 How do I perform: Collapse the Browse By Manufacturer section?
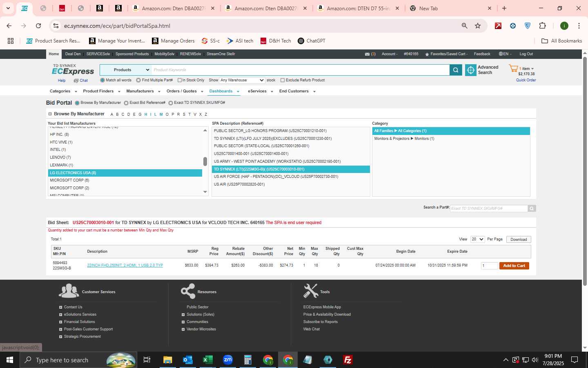[50, 114]
